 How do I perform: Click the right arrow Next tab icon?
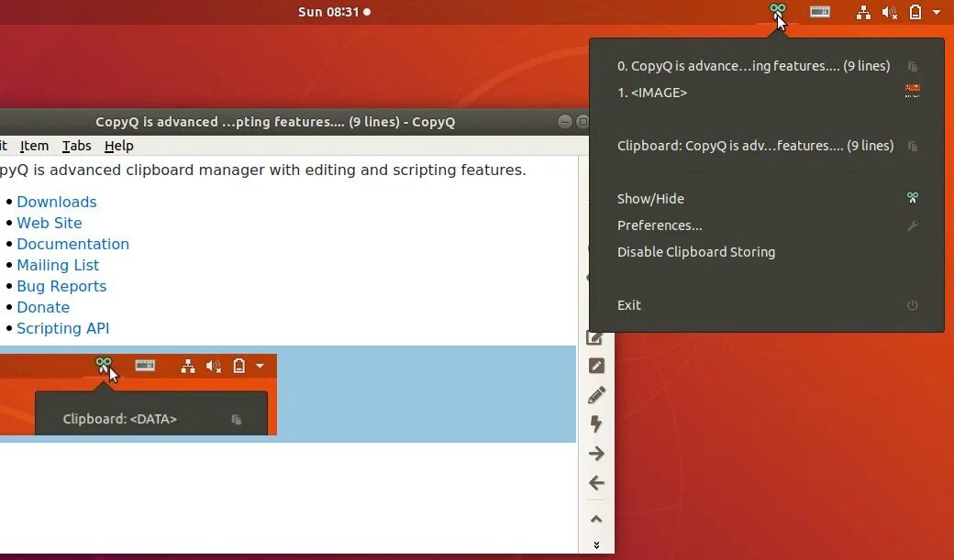(x=596, y=454)
